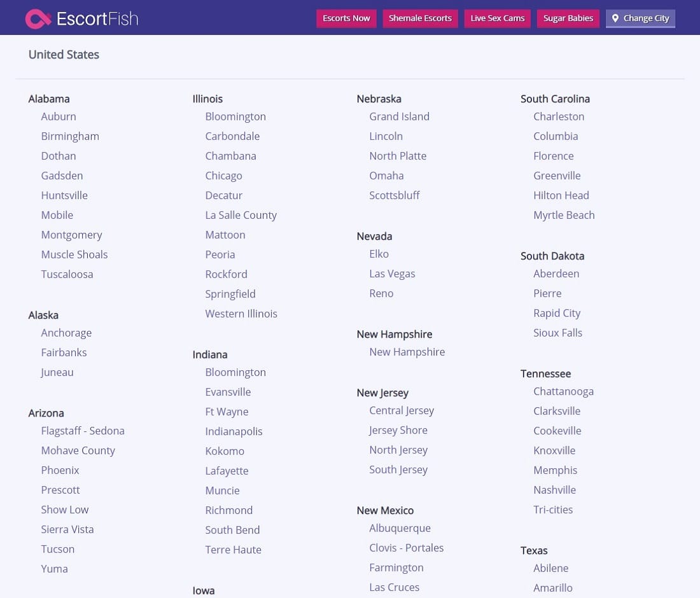Click the Live Sex Cams button

click(x=497, y=18)
